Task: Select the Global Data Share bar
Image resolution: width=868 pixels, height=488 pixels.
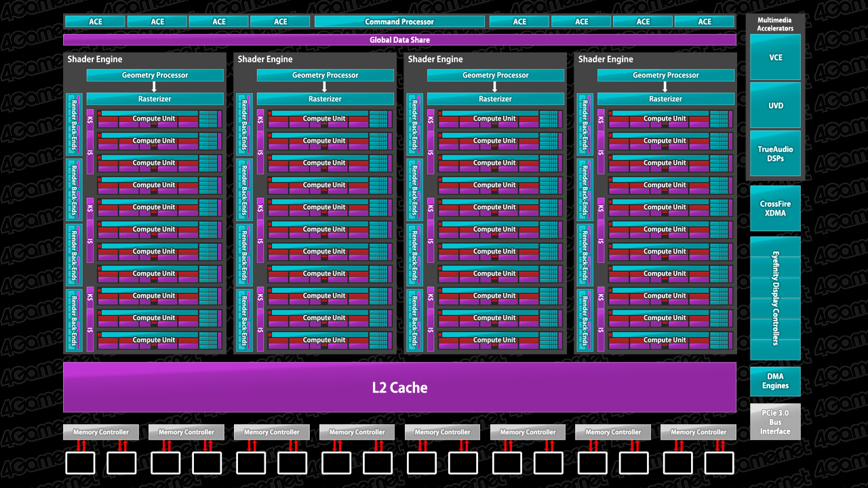Action: click(399, 40)
